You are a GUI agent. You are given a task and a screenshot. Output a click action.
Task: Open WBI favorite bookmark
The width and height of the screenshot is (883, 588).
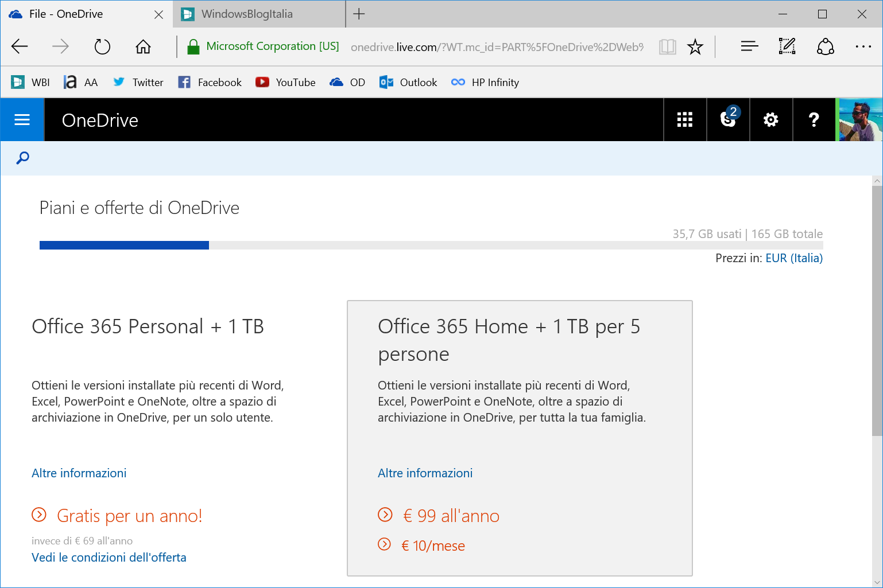[31, 83]
